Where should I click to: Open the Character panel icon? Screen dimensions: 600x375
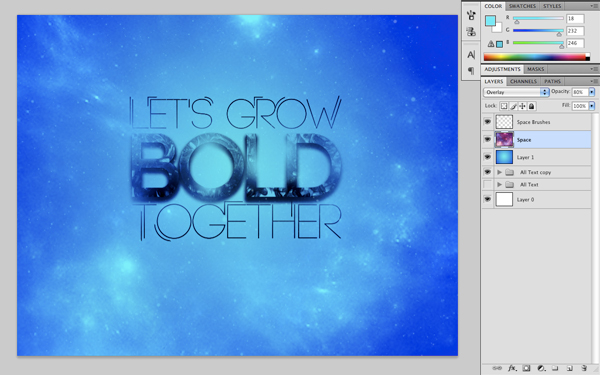point(471,55)
